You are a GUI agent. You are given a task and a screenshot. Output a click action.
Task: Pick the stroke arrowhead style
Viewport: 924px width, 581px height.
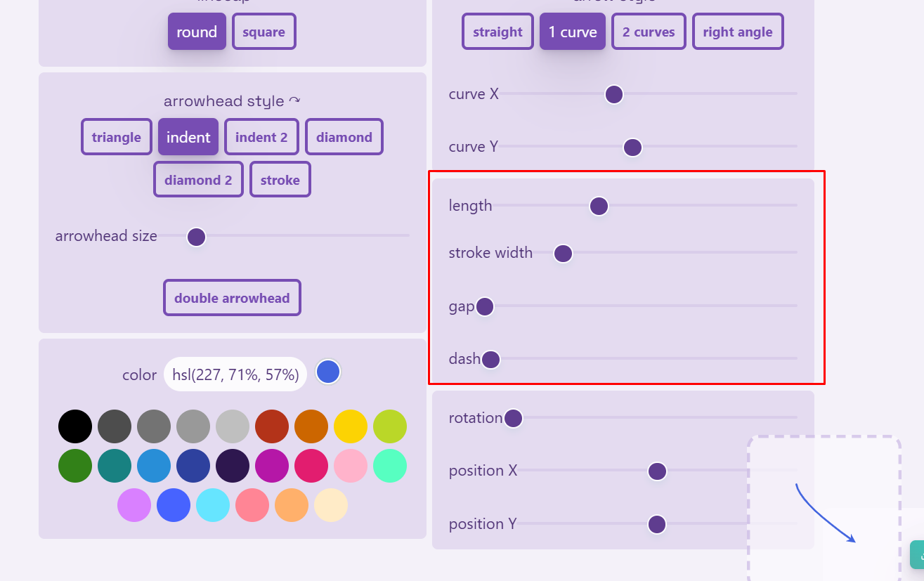tap(280, 180)
